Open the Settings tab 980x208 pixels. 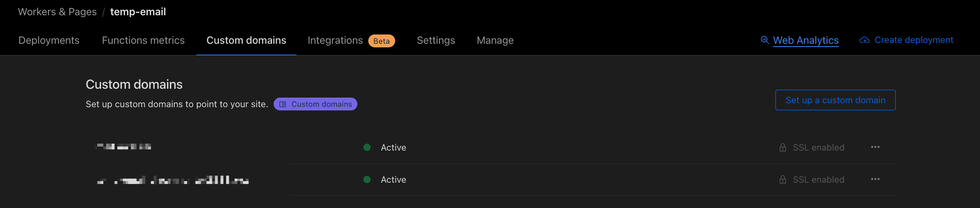(436, 40)
